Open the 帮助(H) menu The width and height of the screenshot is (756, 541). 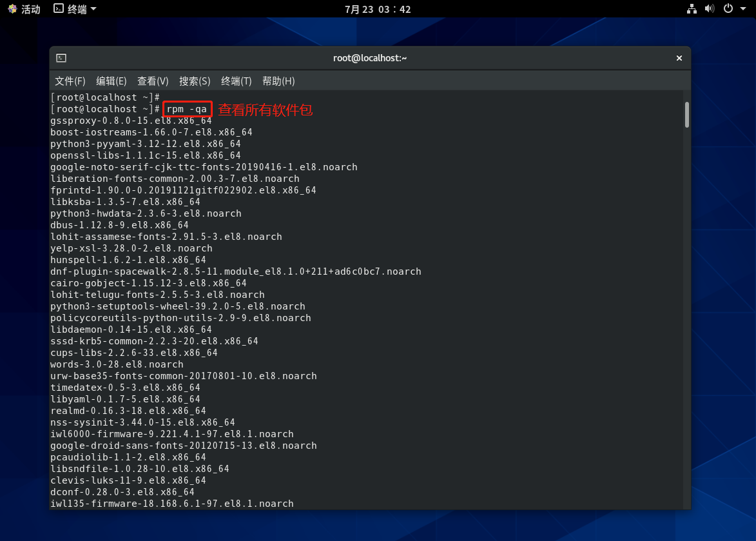278,81
